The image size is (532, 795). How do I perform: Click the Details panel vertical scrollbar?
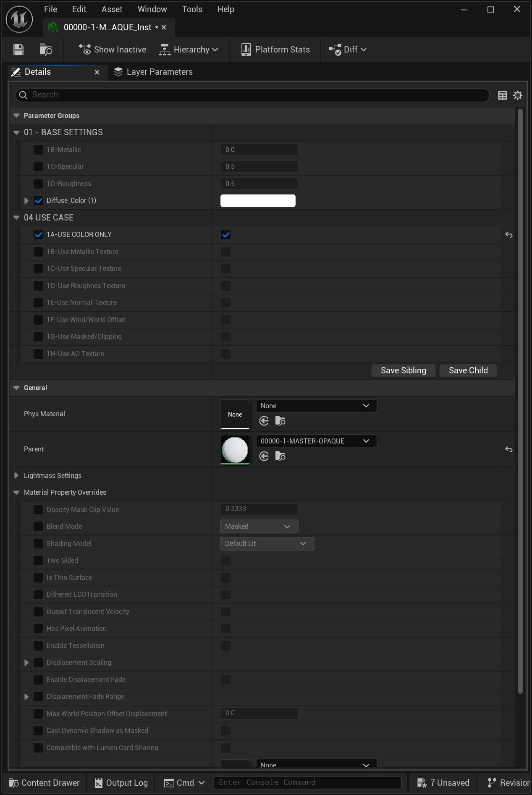click(x=520, y=401)
